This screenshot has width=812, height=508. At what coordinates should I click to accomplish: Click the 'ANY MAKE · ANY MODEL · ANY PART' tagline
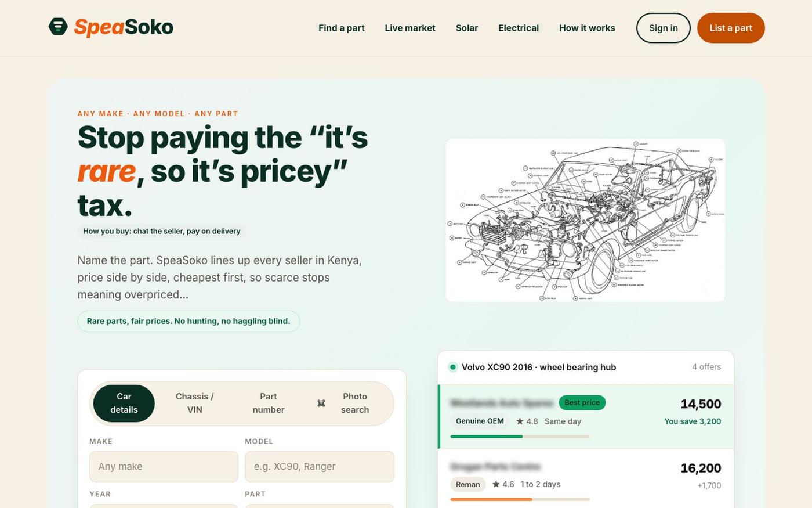coord(158,114)
